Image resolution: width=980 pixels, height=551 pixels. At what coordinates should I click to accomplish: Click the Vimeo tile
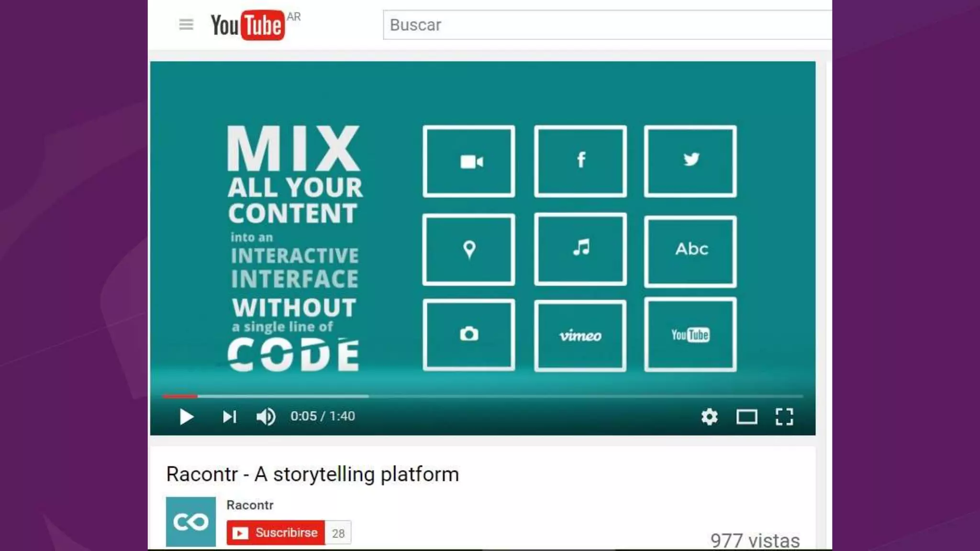tap(580, 335)
